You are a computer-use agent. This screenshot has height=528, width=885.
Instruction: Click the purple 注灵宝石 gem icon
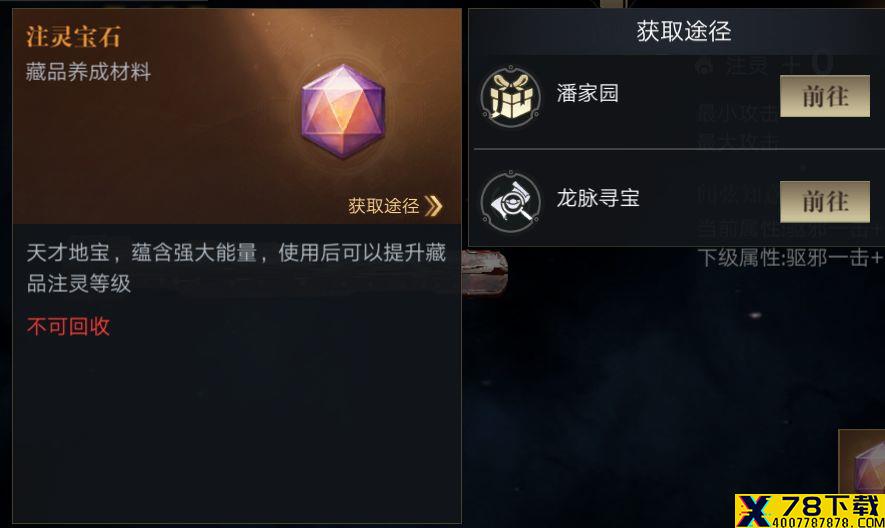343,111
